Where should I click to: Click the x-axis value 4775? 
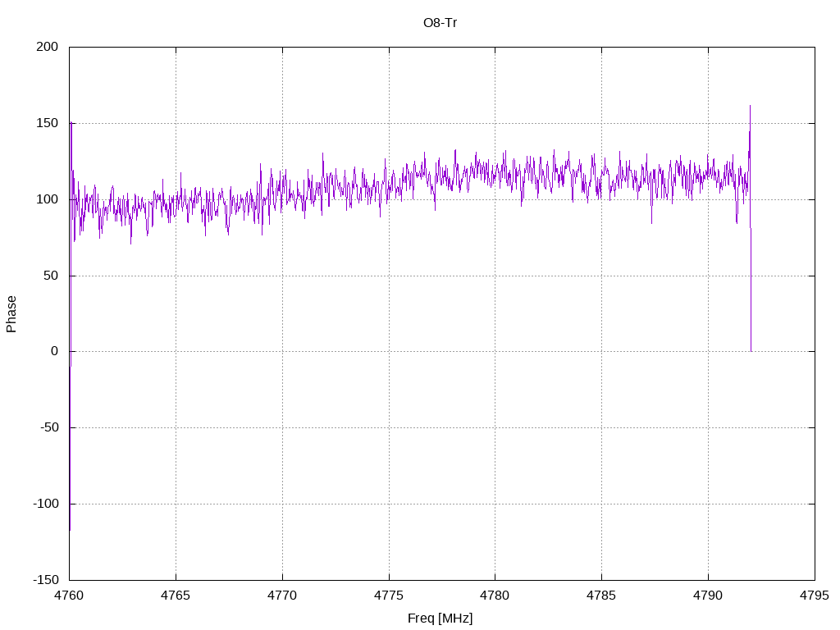click(389, 596)
